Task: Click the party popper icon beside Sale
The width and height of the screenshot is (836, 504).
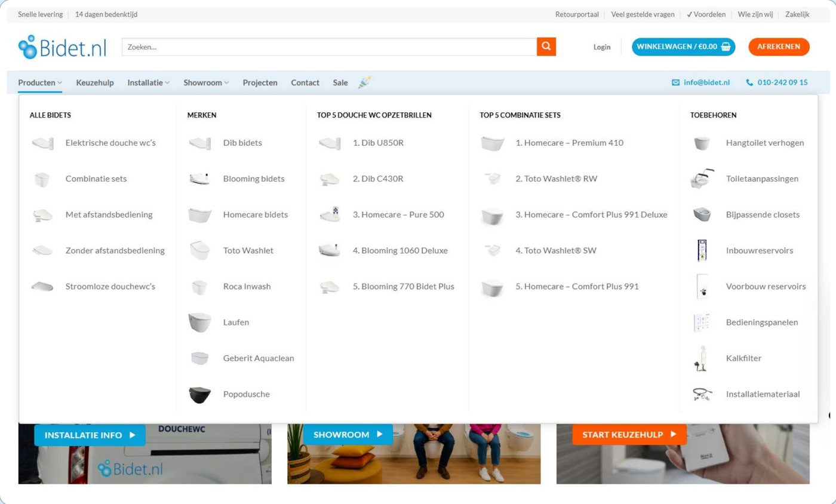Action: (364, 82)
